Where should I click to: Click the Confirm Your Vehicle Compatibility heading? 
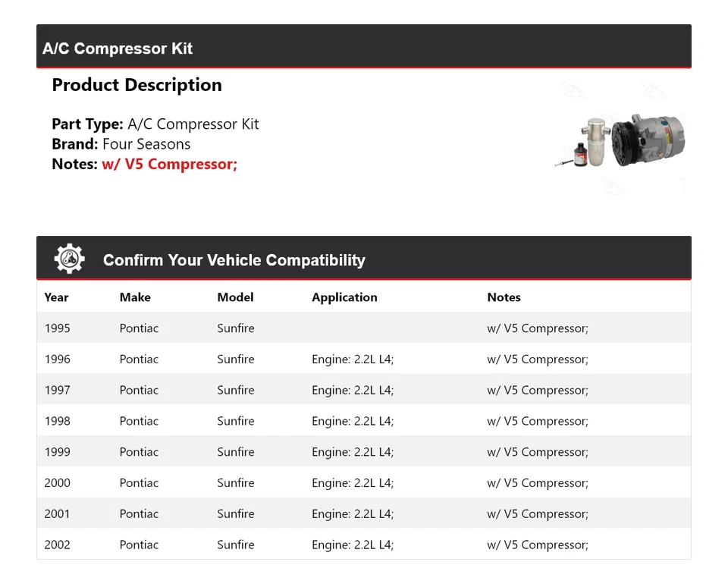coord(234,260)
